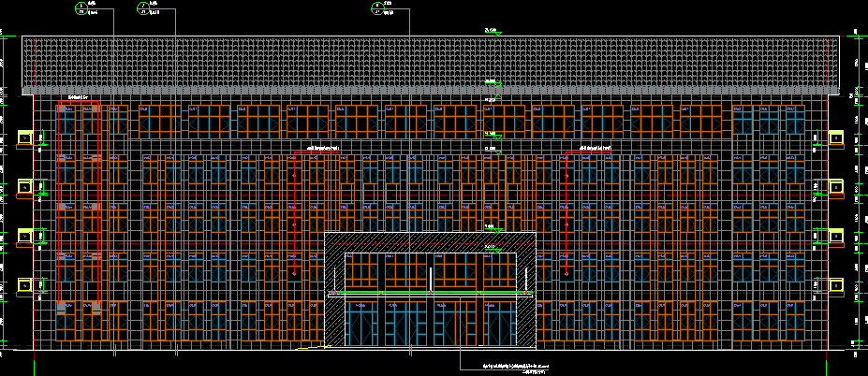The image size is (868, 376).
Task: Select the lowest yellow AC unit on right wall
Action: coord(836,284)
